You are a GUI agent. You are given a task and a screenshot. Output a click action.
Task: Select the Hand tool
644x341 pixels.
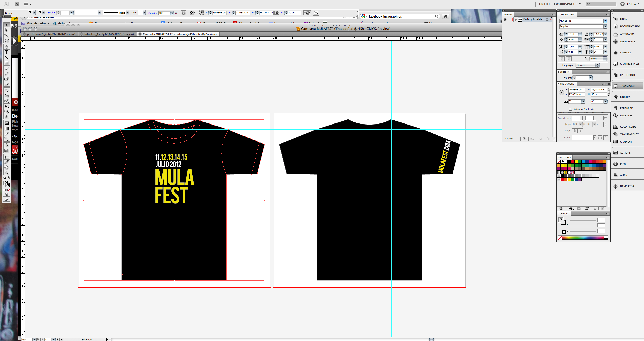[x=7, y=167]
